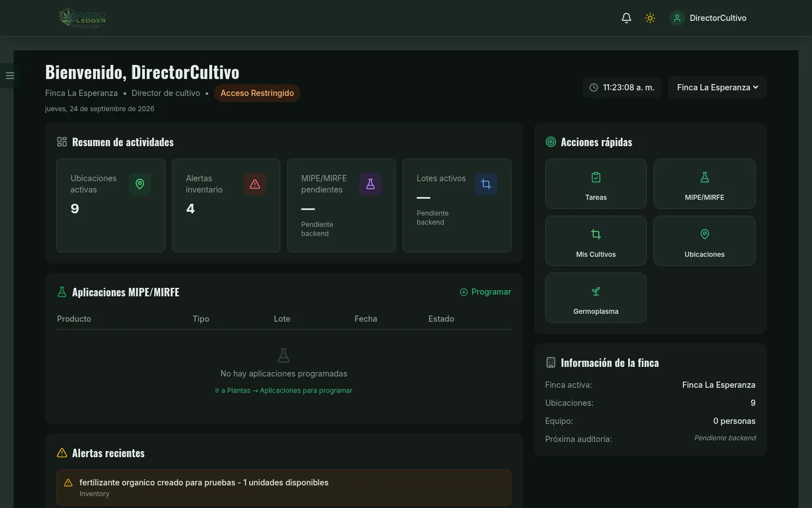
Task: Open the Germoplasma quick action
Action: tap(596, 298)
